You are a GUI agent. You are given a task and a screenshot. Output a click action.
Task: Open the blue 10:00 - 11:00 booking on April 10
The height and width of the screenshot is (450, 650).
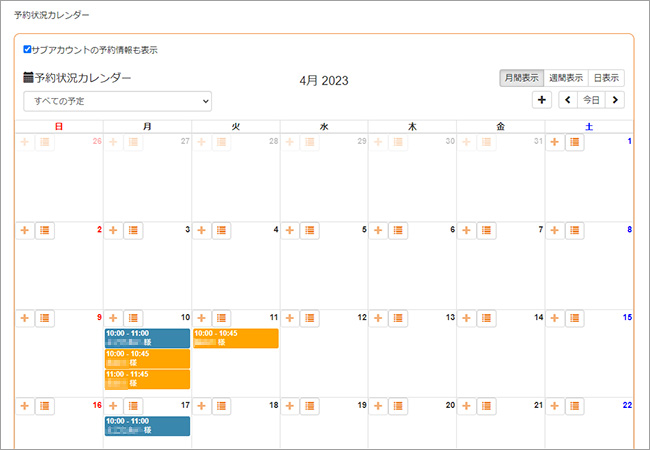pyautogui.click(x=147, y=337)
